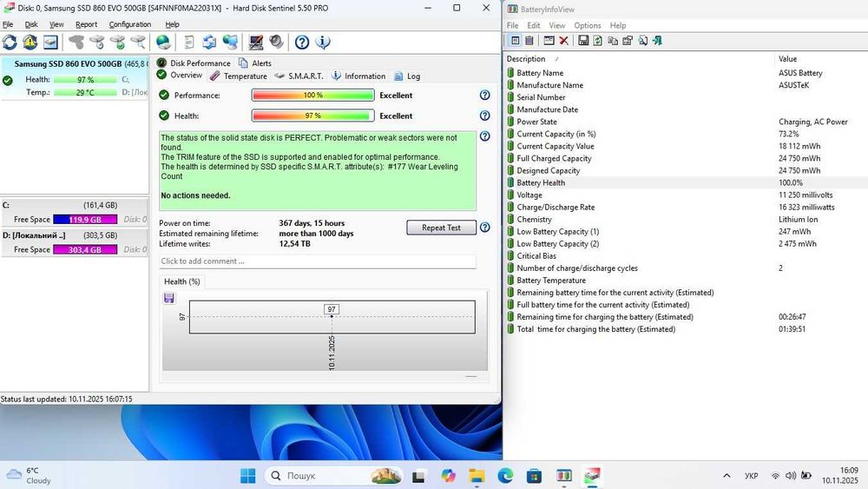Click the red X delete icon in BatteryInfoView

click(x=563, y=41)
